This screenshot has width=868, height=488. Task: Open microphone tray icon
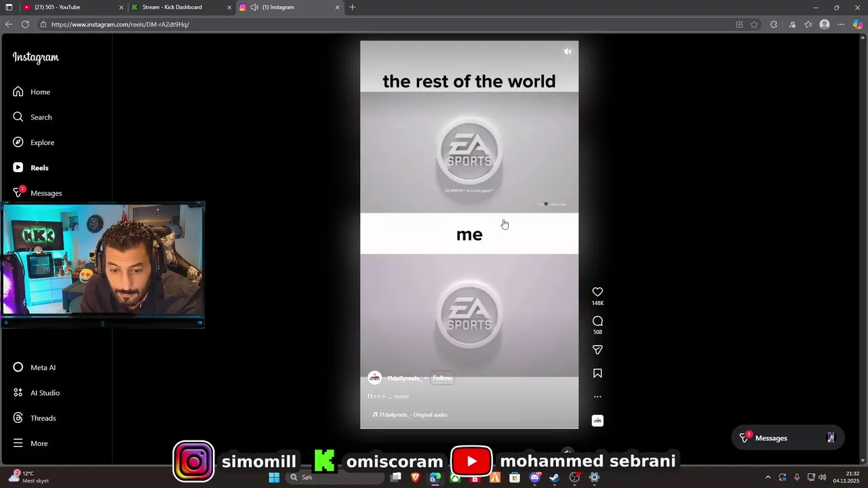click(797, 477)
